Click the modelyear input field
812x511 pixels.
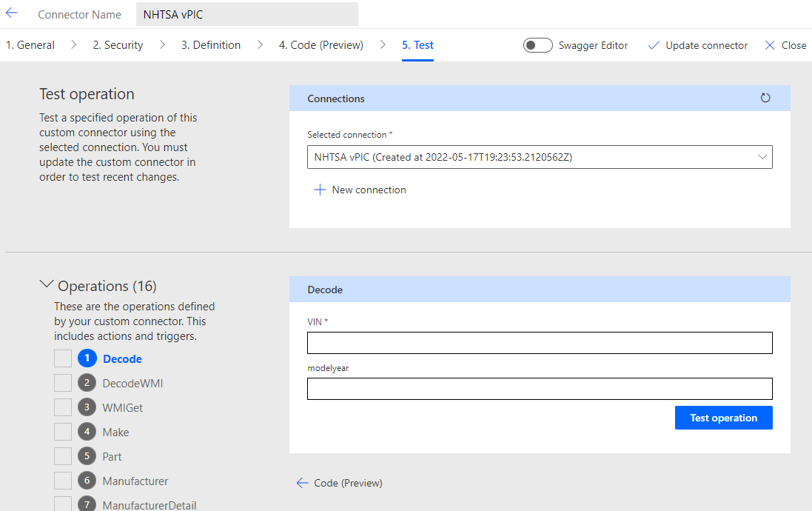(x=540, y=389)
